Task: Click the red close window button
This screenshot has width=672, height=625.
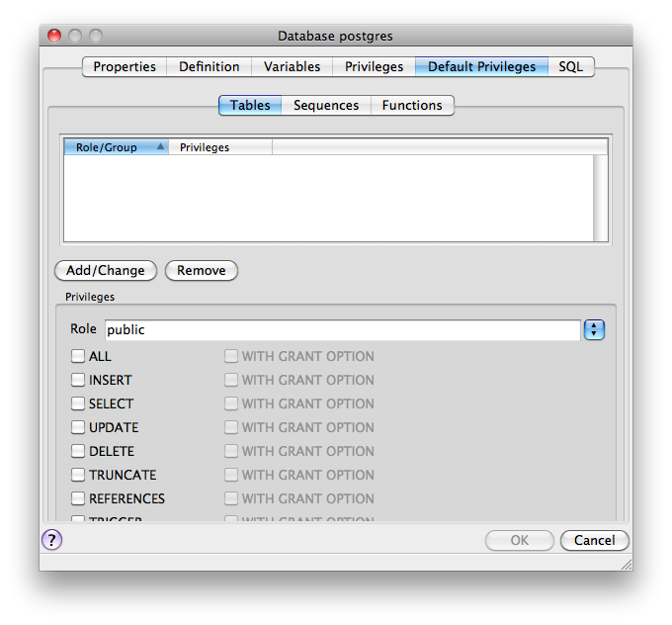Action: [x=57, y=36]
